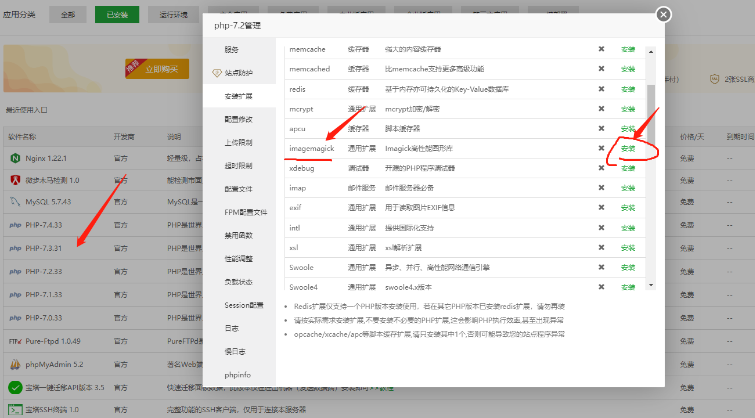The width and height of the screenshot is (755, 418).
Task: Install the xsl extension
Action: (628, 248)
